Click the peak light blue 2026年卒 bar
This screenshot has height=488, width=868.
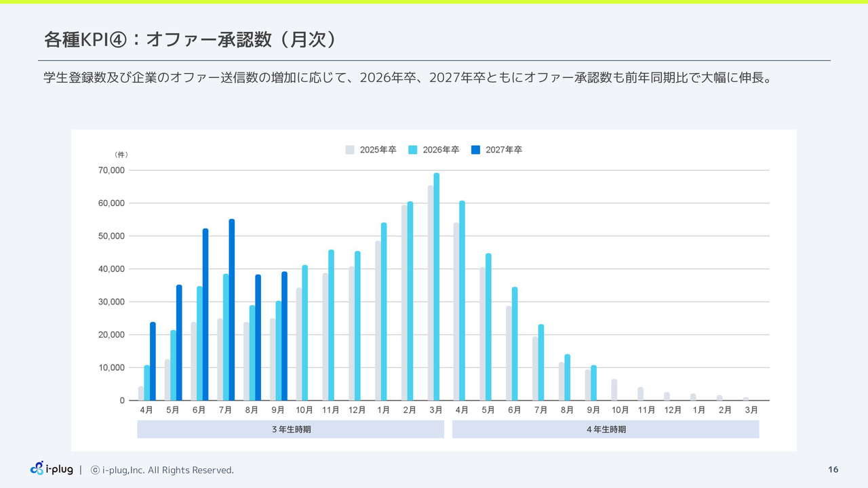pos(437,287)
